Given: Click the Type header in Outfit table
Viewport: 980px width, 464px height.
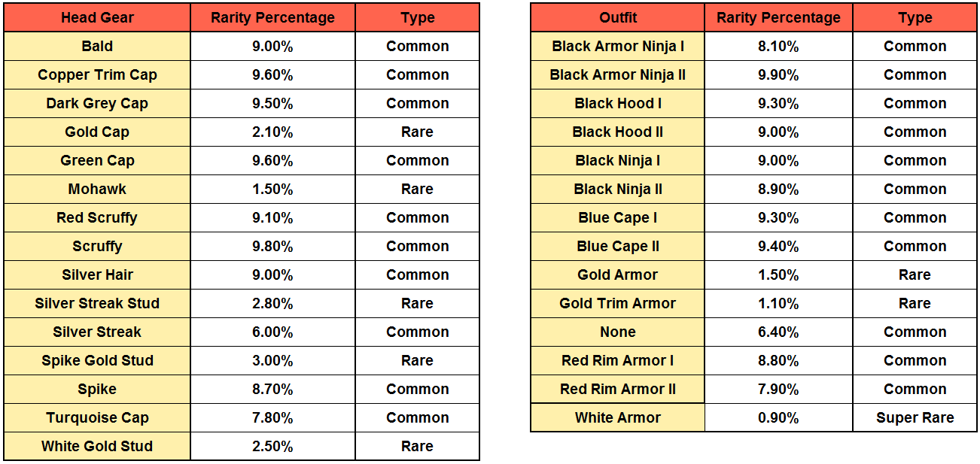Looking at the screenshot, I should pos(915,17).
